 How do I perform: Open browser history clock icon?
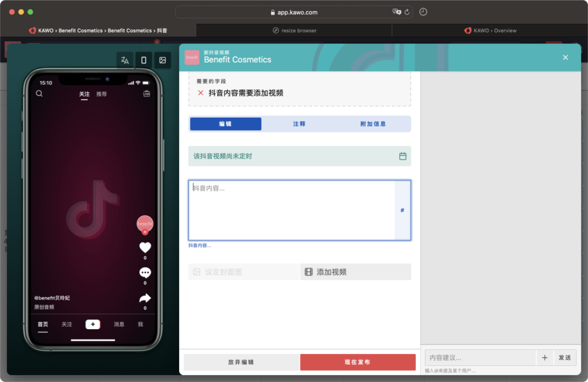pos(423,12)
